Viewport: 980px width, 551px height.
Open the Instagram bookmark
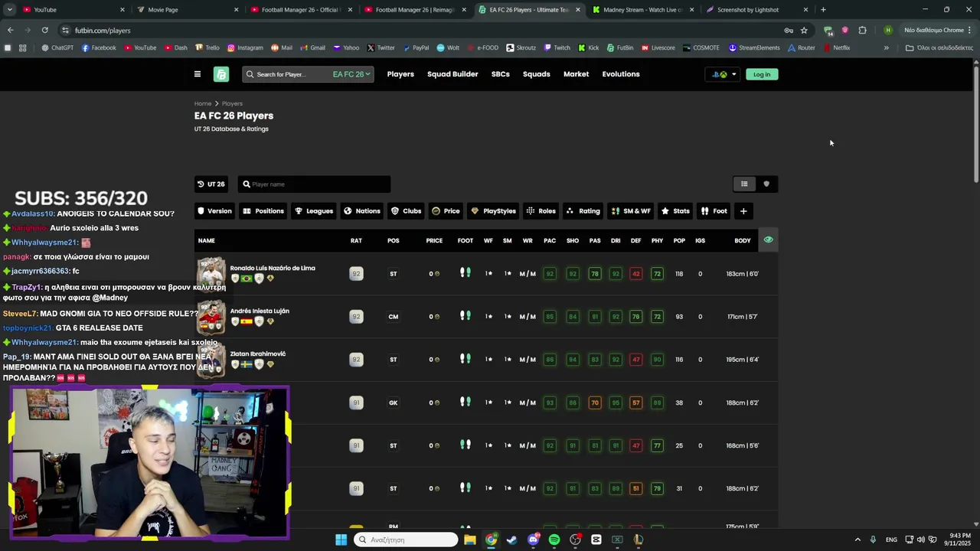pyautogui.click(x=244, y=47)
